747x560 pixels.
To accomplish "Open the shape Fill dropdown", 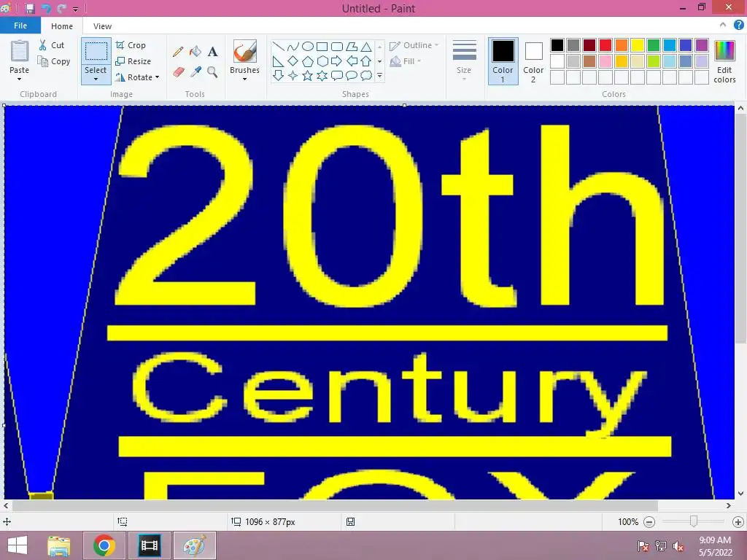I will pos(406,61).
